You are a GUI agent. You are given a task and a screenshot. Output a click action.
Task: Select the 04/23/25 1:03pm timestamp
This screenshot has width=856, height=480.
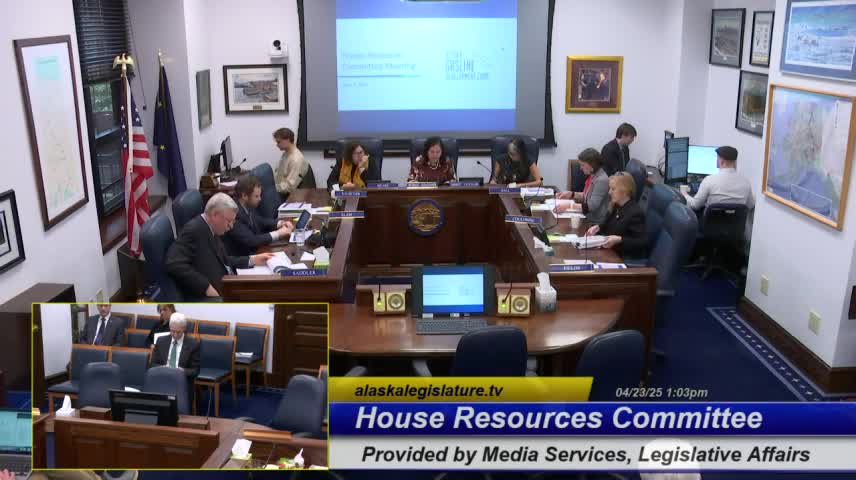[662, 393]
